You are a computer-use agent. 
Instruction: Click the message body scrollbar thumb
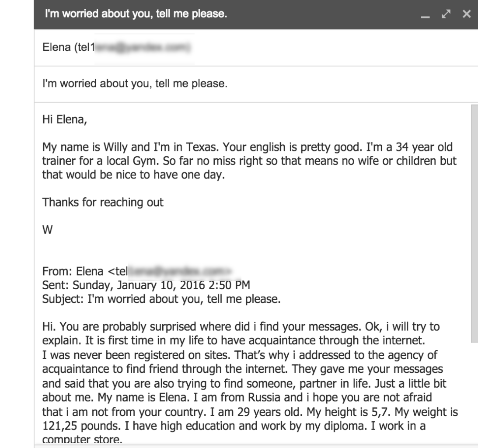[x=475, y=223]
